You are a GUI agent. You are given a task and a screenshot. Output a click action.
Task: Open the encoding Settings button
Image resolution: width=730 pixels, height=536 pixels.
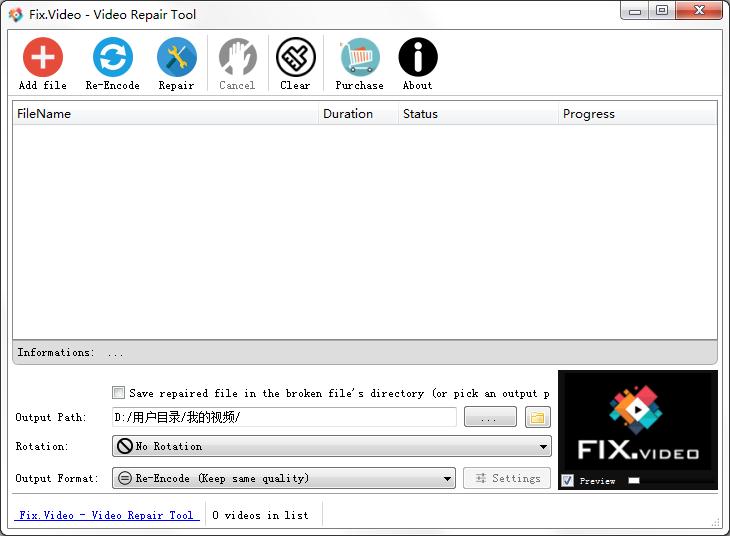(507, 478)
